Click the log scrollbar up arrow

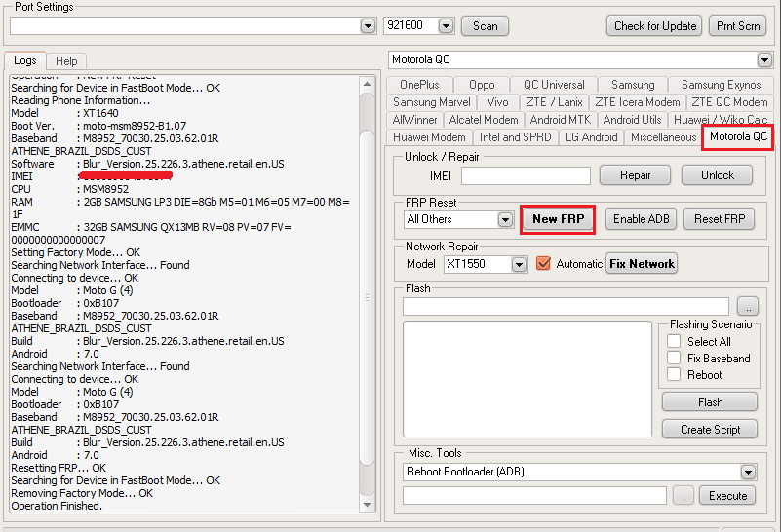click(x=367, y=84)
